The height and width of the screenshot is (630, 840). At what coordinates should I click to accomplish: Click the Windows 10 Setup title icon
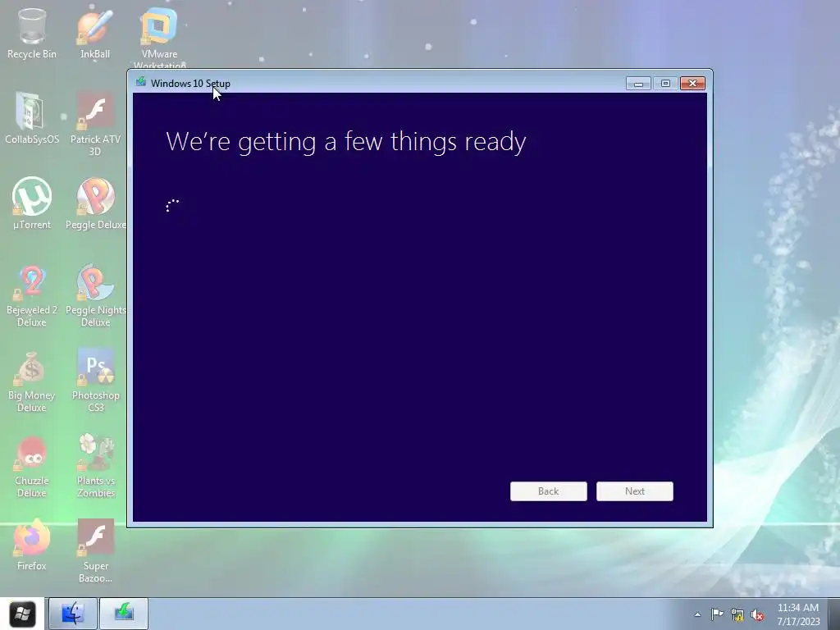pyautogui.click(x=141, y=82)
